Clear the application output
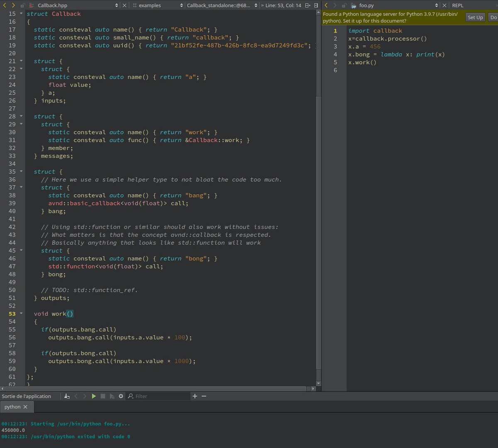Viewport: 498px width, 448px height. pyautogui.click(x=67, y=396)
